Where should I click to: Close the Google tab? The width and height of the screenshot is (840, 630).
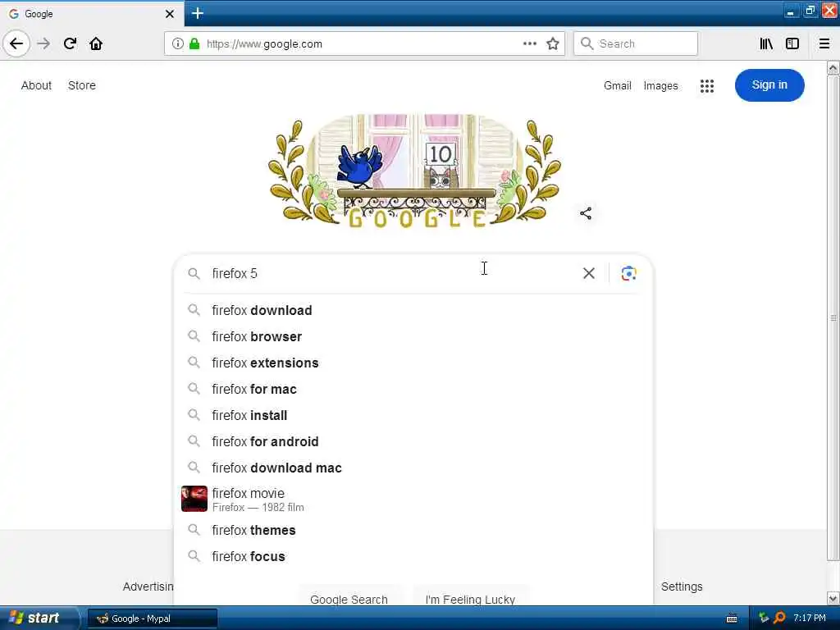[170, 14]
